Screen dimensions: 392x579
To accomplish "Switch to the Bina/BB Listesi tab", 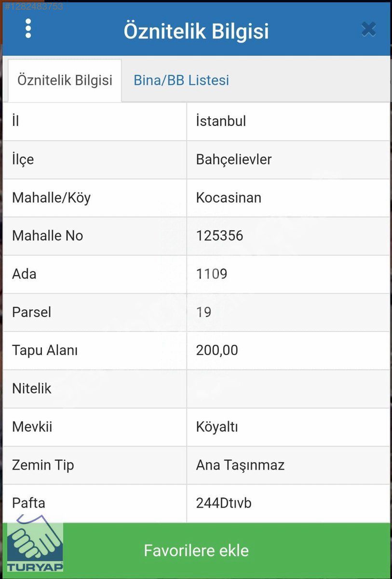I will (x=181, y=80).
